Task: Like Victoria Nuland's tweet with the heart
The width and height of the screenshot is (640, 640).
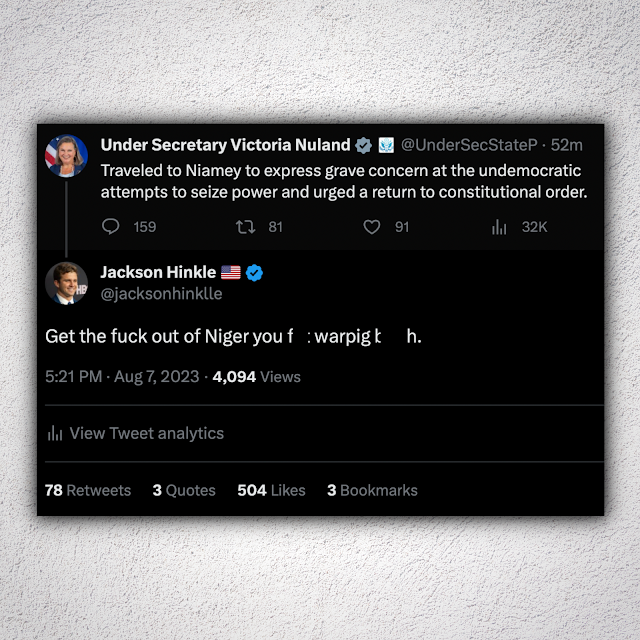Action: [x=372, y=227]
